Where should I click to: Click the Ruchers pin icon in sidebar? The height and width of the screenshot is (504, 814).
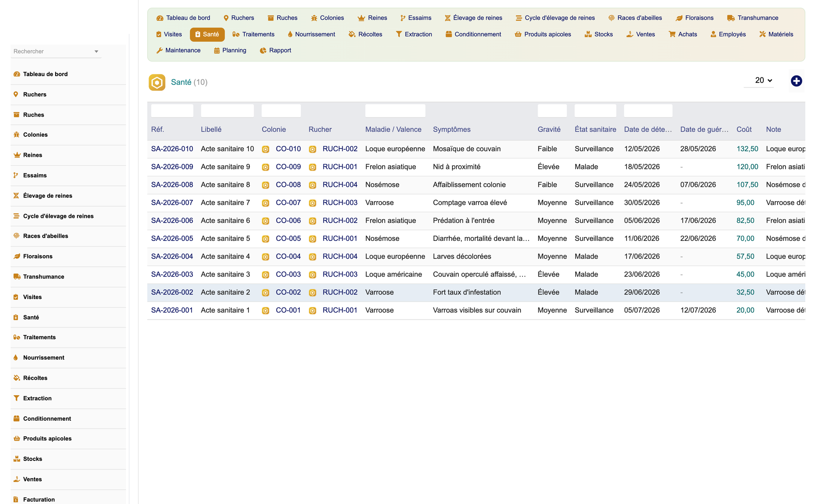pyautogui.click(x=16, y=95)
